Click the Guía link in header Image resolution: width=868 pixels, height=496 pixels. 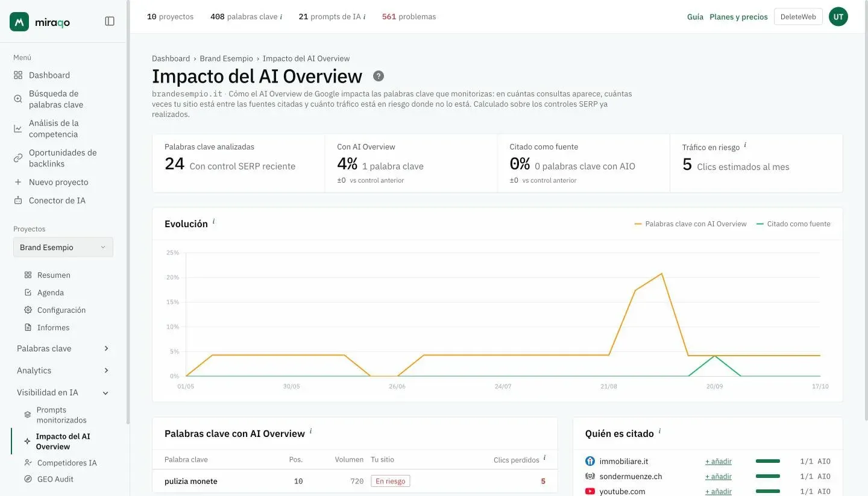click(695, 17)
